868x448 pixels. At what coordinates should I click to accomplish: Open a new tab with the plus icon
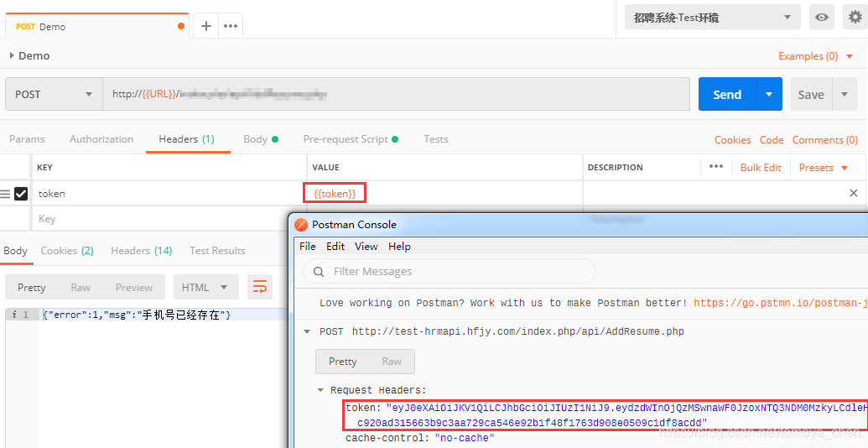pos(206,26)
